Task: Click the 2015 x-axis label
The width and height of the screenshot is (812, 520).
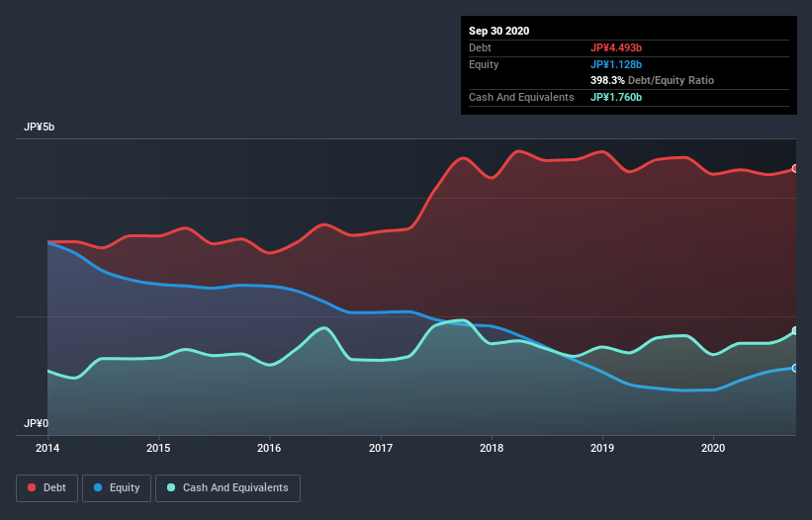Action: (x=158, y=448)
